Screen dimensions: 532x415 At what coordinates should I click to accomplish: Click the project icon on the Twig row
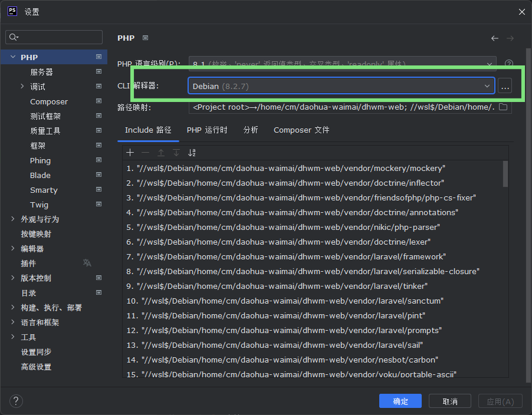point(98,204)
